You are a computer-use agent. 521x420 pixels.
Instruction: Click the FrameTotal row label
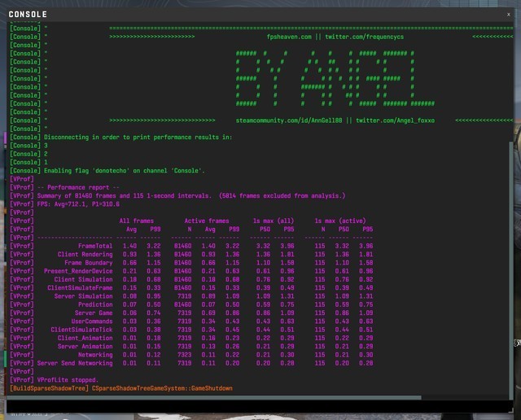tap(95, 246)
